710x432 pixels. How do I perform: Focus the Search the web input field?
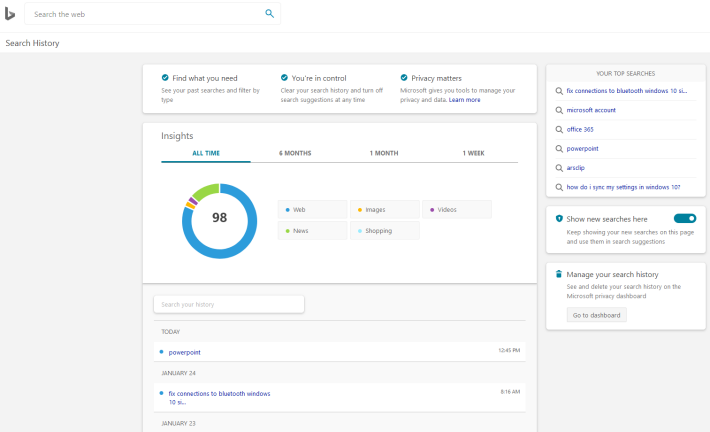click(145, 14)
